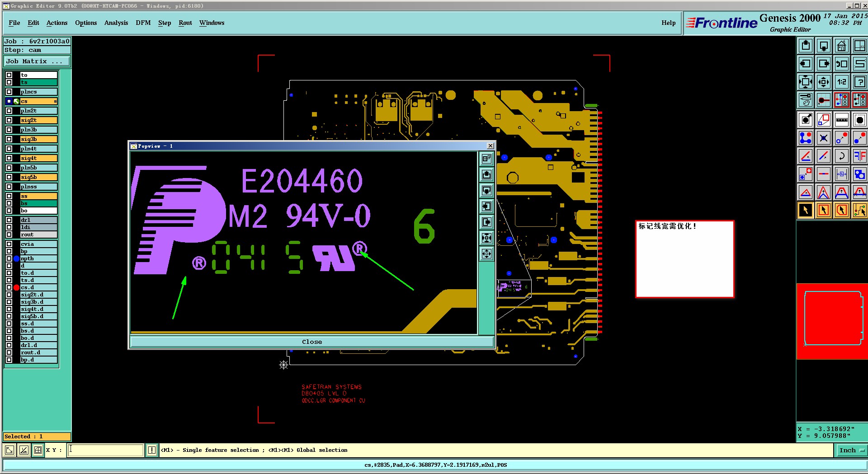Select the sig3b layer name
Viewport: 868px width, 474px height.
tap(38, 139)
